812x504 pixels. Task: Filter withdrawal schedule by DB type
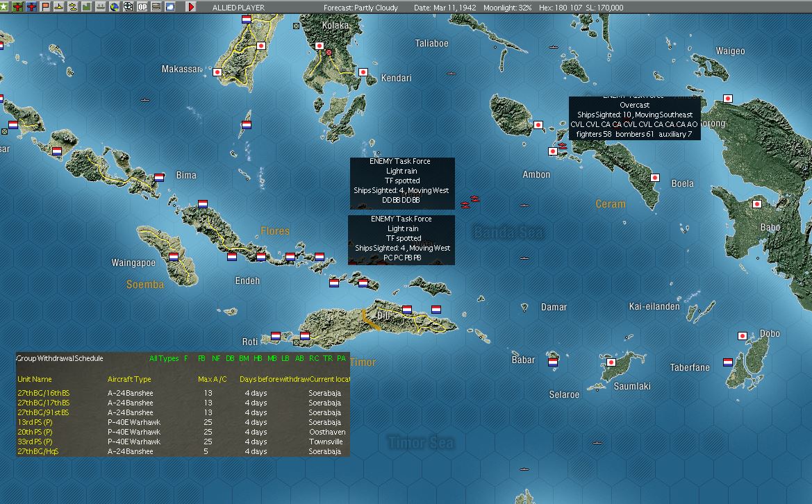230,358
